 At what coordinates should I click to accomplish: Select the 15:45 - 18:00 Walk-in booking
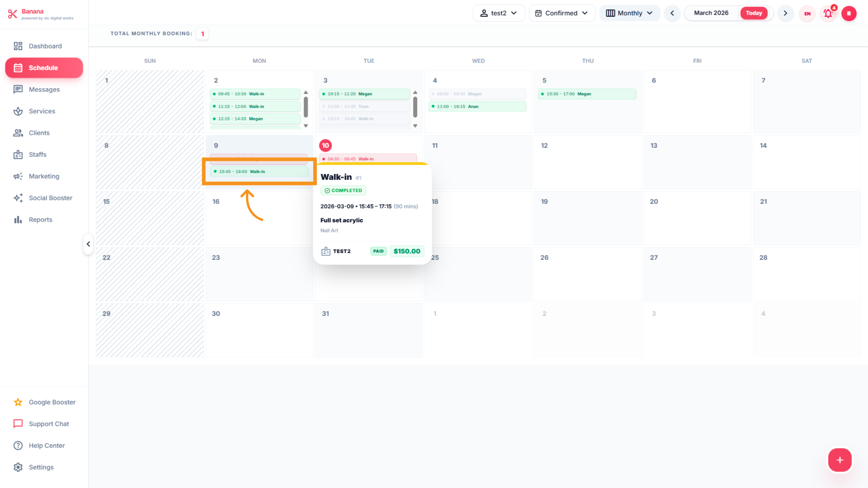(259, 171)
